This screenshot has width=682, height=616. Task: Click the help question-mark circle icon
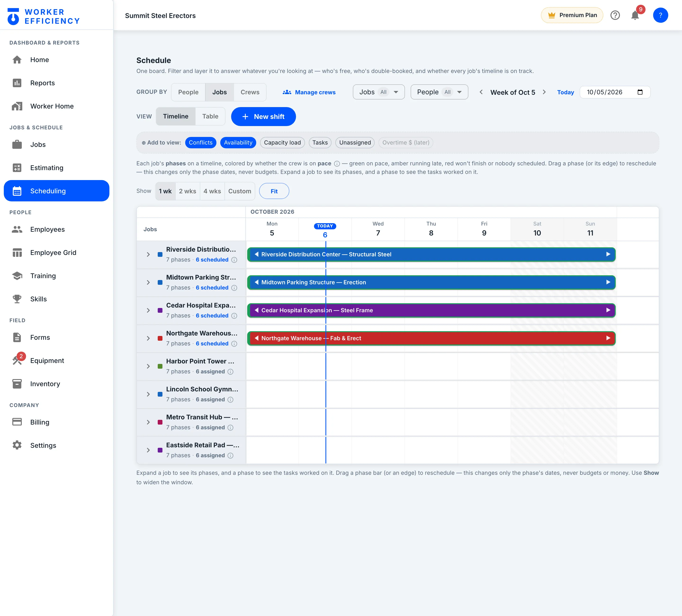click(x=615, y=15)
